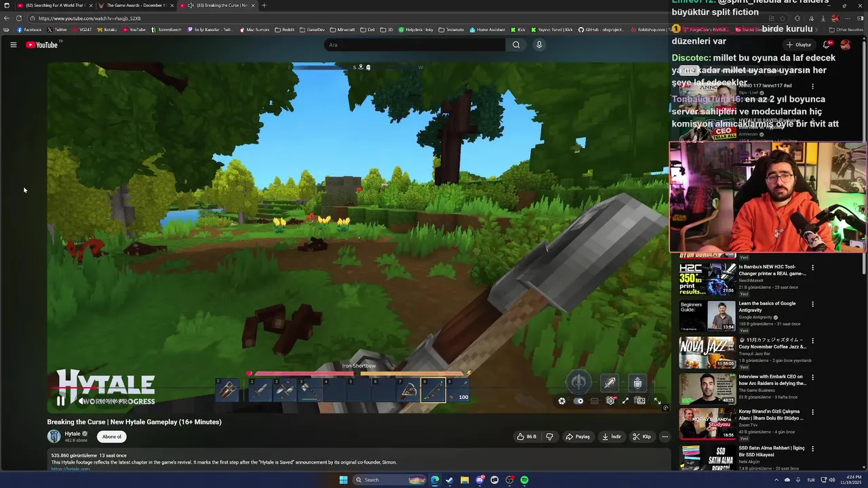
Task: Click the Paylaş share button
Action: coord(578,436)
